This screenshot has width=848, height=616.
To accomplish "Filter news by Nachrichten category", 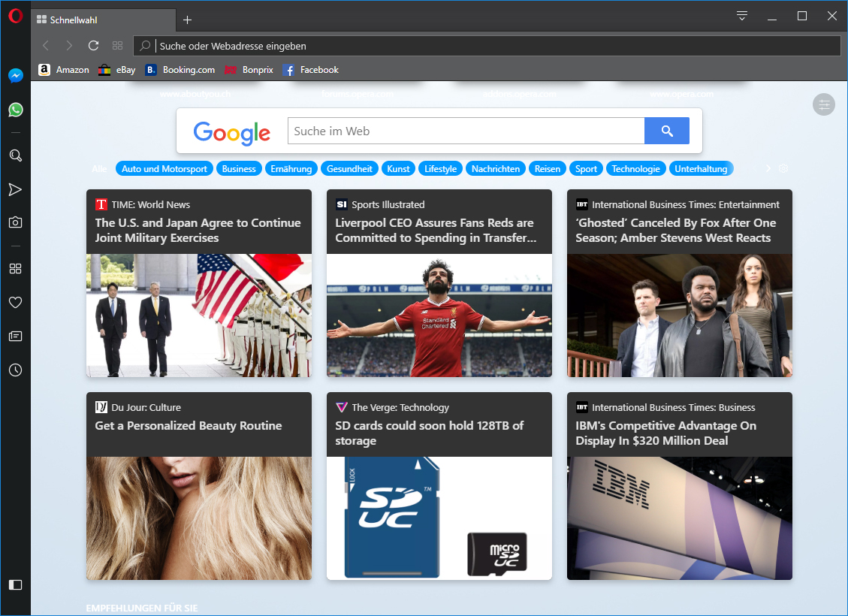I will [496, 169].
